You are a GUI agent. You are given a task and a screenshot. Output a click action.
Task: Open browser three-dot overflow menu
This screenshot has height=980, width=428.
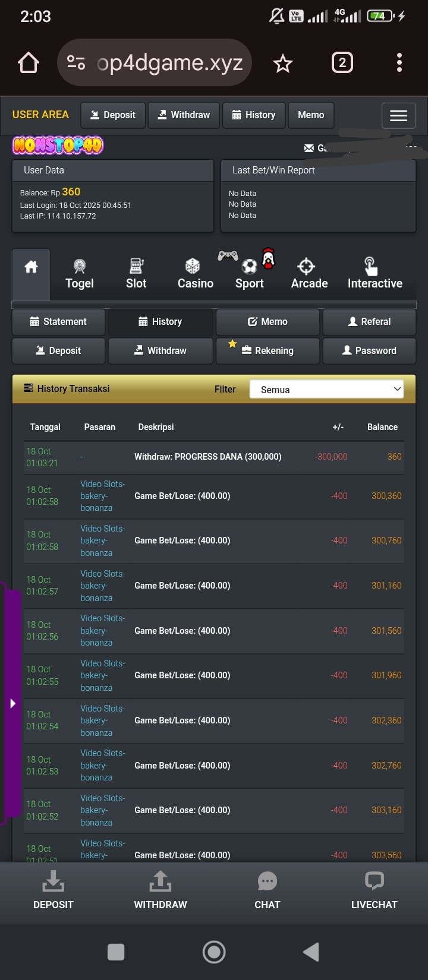point(399,62)
